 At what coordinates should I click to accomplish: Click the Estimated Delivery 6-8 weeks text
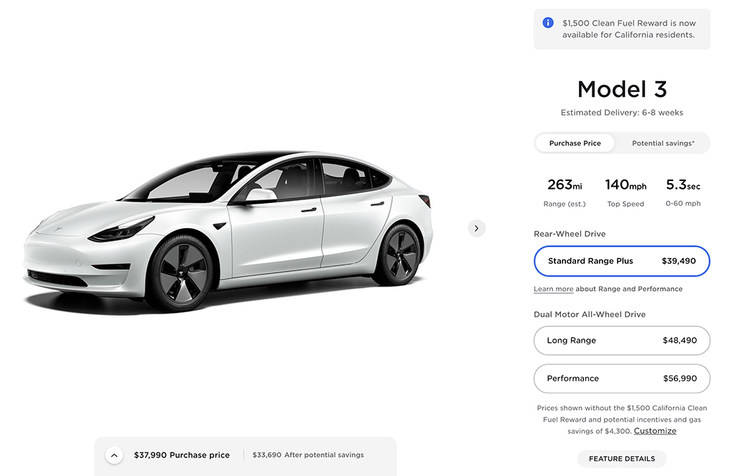pos(621,113)
